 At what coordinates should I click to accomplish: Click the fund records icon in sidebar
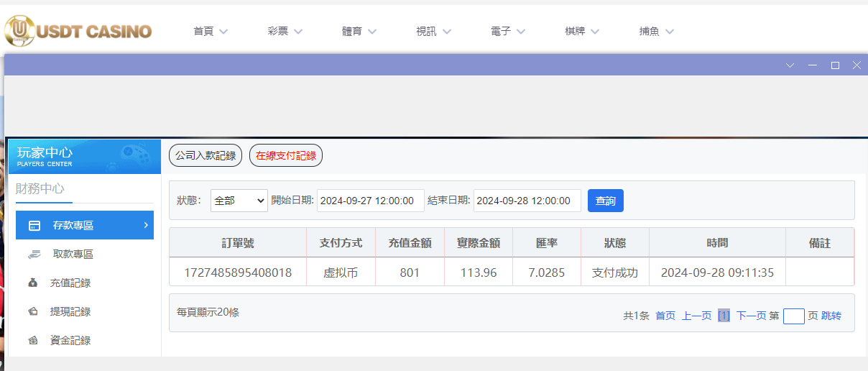coord(33,341)
